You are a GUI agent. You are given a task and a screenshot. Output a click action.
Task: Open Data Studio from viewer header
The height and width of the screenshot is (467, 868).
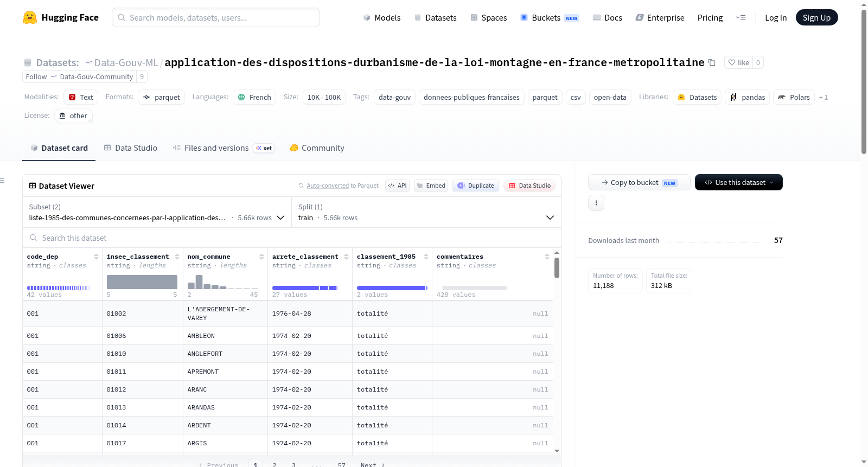pos(529,185)
